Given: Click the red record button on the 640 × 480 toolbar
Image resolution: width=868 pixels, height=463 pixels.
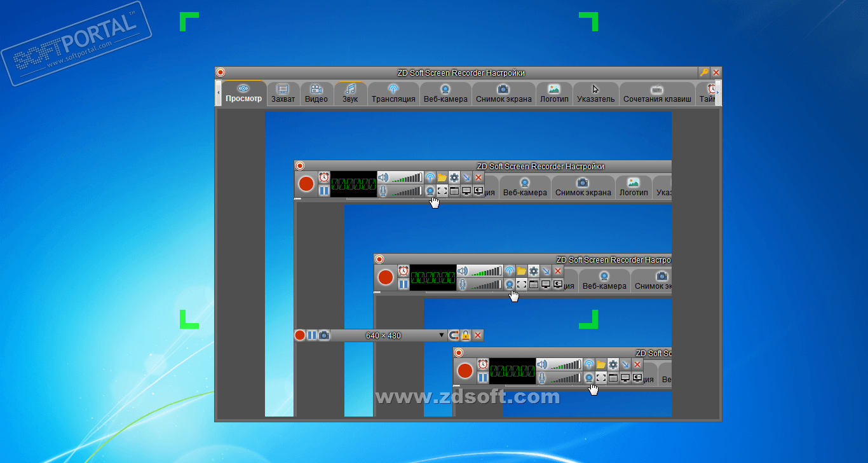Looking at the screenshot, I should (300, 335).
